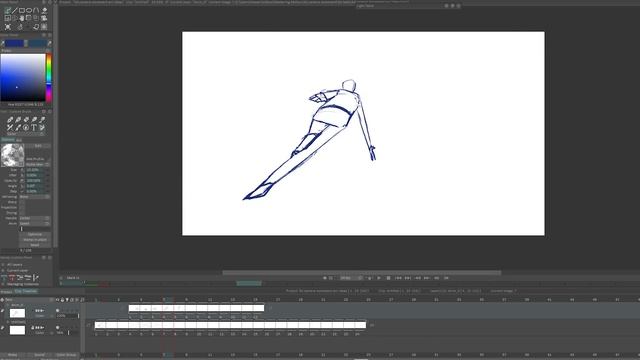Open the Sound tab at bottom

(x=39, y=355)
